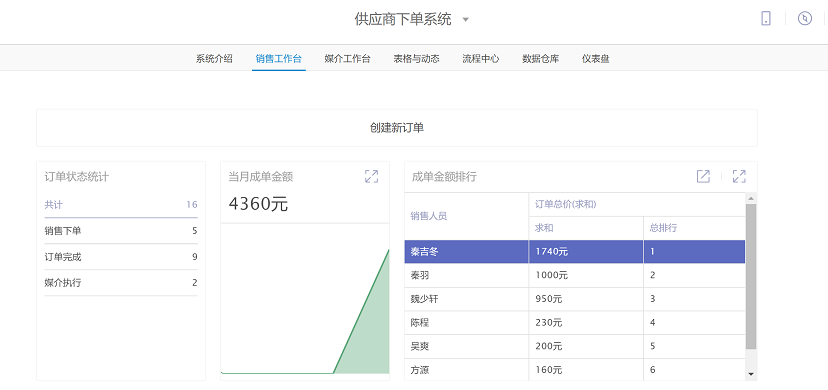Open the 数据仓库 tab

540,59
